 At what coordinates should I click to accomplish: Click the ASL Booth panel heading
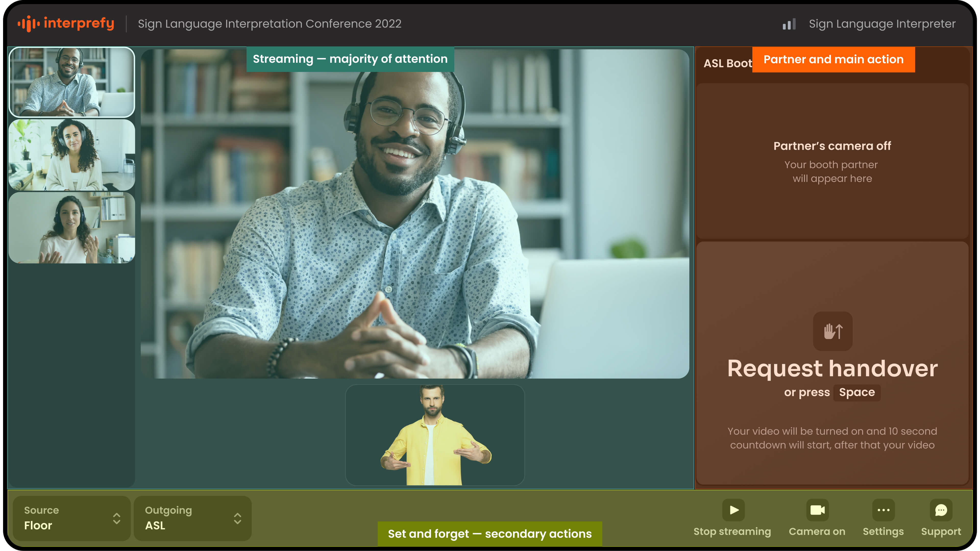[727, 63]
